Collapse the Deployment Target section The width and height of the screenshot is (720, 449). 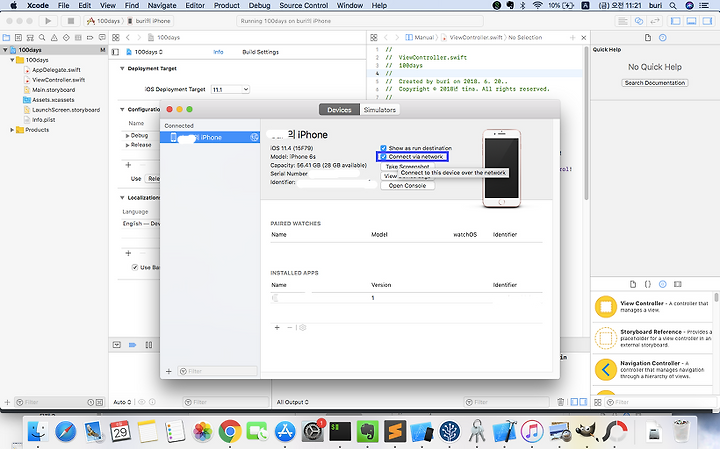click(122, 68)
